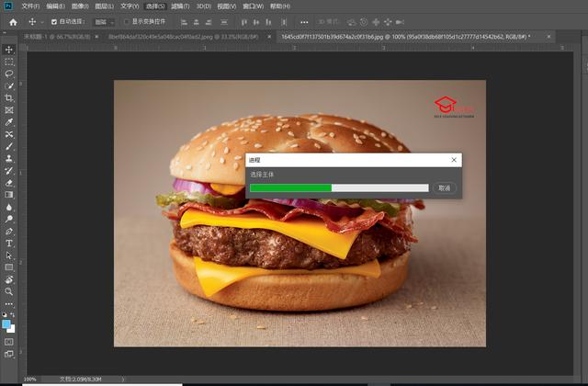
Task: Open the 图层 menu
Action: tap(104, 6)
